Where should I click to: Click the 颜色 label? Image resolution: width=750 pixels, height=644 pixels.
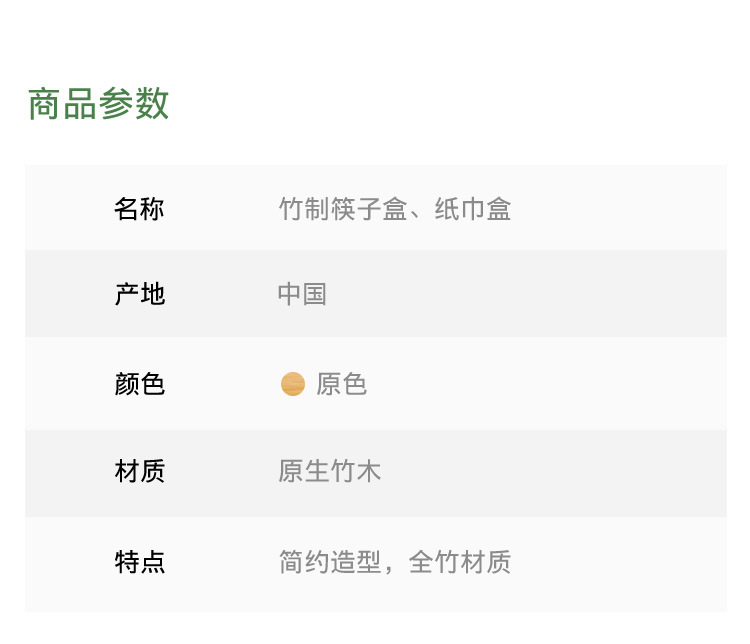[139, 384]
